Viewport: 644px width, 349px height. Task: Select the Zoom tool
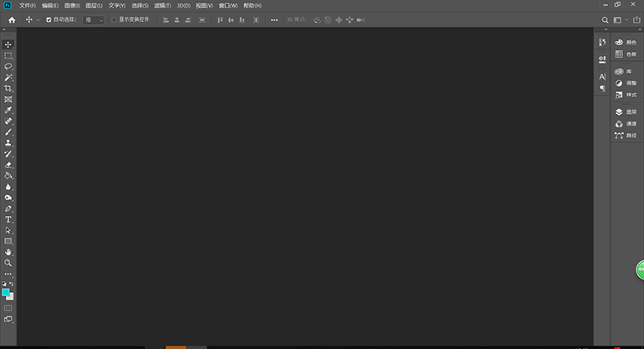[8, 263]
